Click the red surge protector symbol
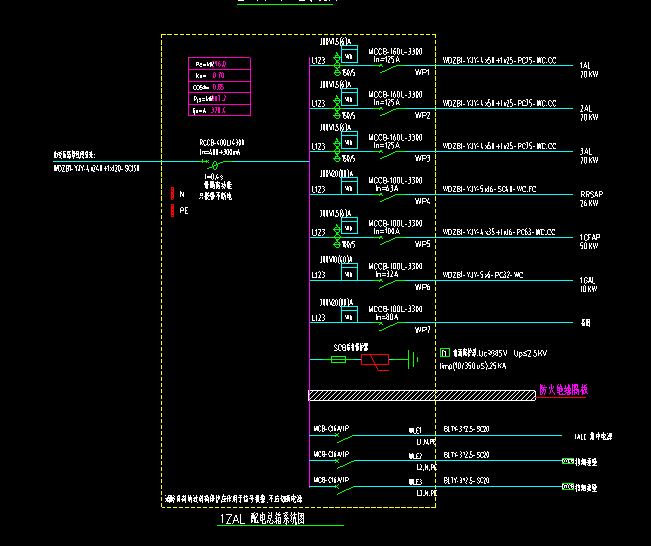Image resolution: width=651 pixels, height=546 pixels. click(376, 360)
